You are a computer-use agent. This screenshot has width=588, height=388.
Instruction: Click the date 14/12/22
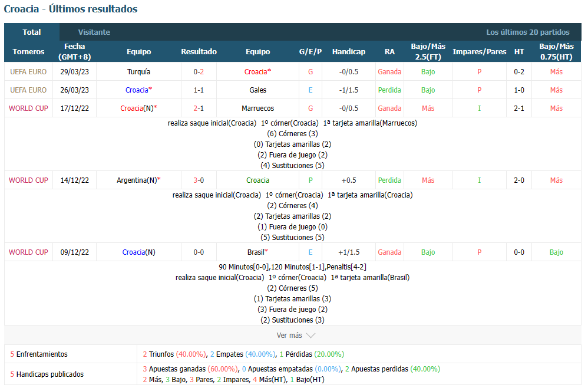[x=75, y=180]
